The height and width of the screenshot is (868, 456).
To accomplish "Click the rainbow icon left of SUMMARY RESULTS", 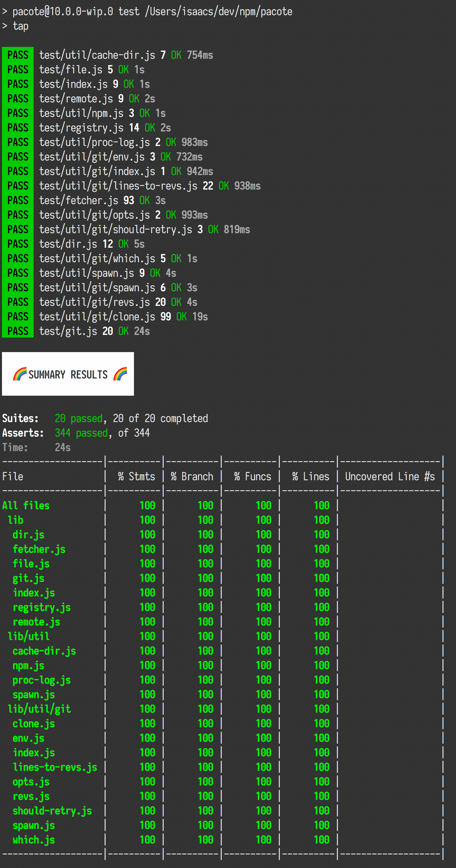I will click(19, 374).
